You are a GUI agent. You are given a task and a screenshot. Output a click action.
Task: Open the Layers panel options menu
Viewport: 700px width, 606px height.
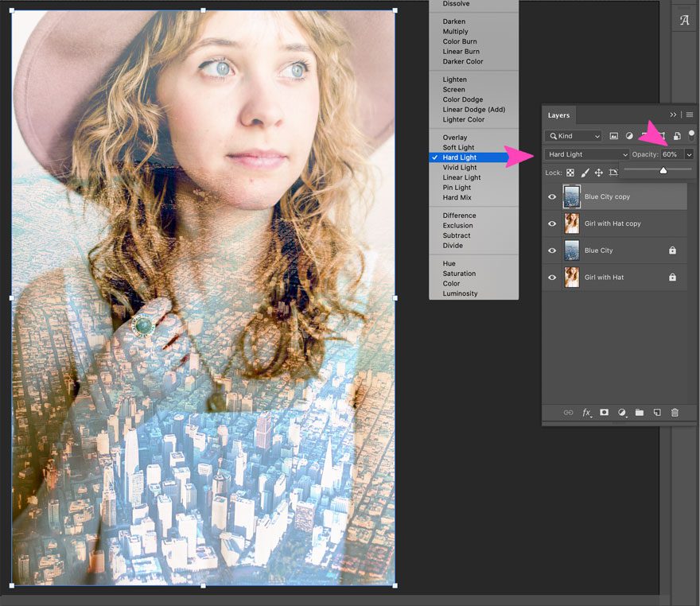coord(689,114)
